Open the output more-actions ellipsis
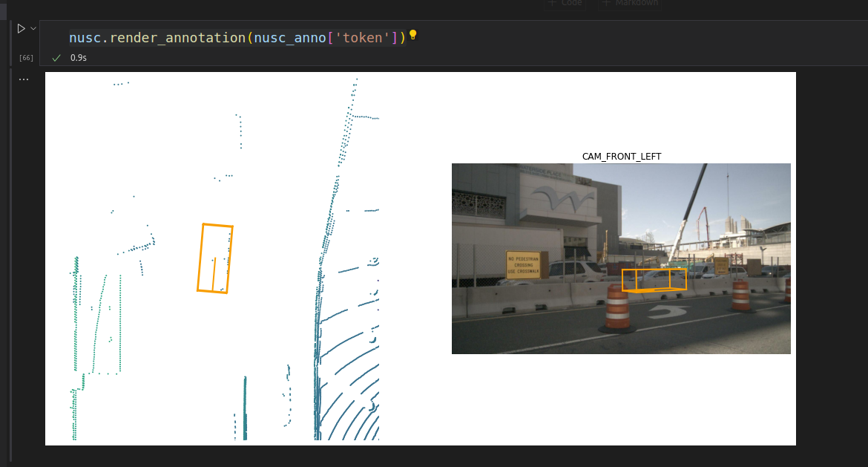868x467 pixels. [x=24, y=78]
